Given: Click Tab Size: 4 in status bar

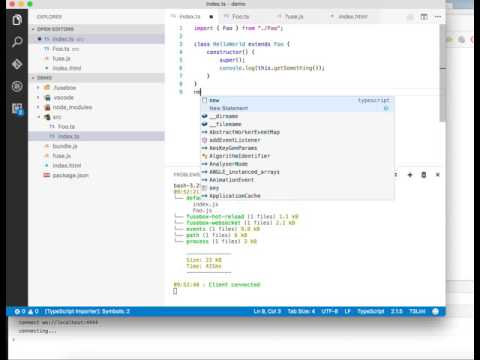Looking at the screenshot, I should click(x=301, y=311).
